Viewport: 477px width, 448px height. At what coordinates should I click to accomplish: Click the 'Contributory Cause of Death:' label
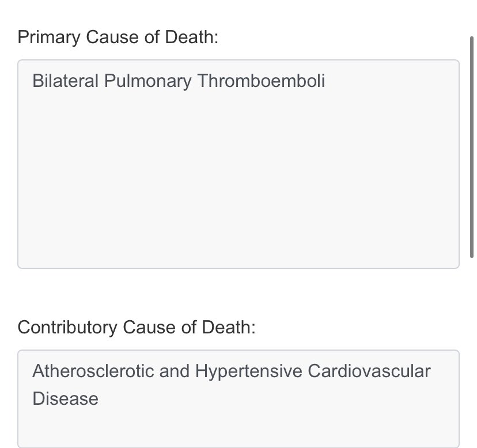point(137,328)
